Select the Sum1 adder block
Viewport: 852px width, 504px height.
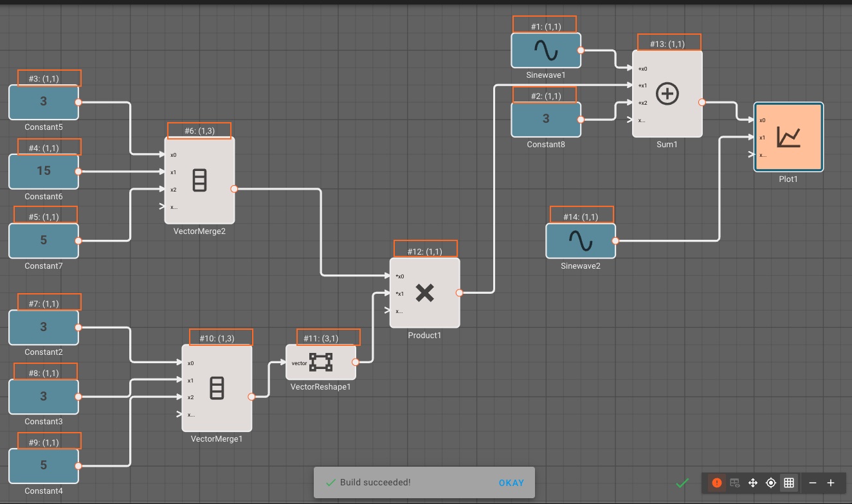pos(667,94)
